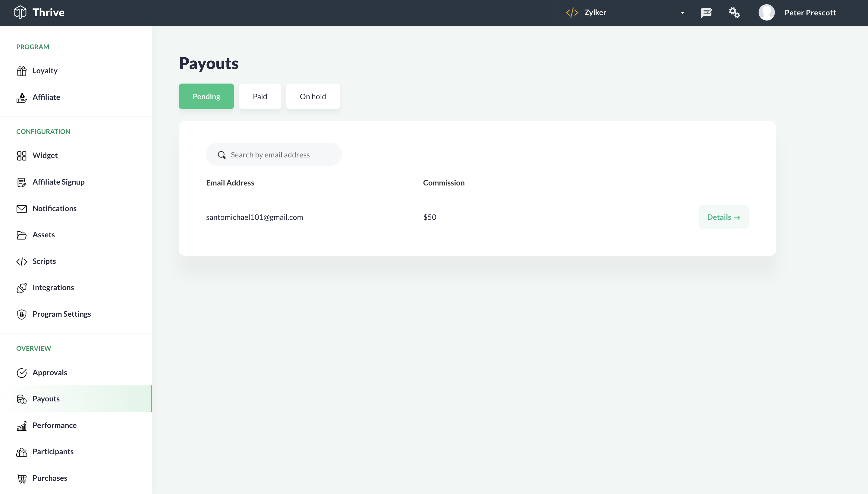
Task: Click the Notifications envelope icon
Action: [x=22, y=209]
